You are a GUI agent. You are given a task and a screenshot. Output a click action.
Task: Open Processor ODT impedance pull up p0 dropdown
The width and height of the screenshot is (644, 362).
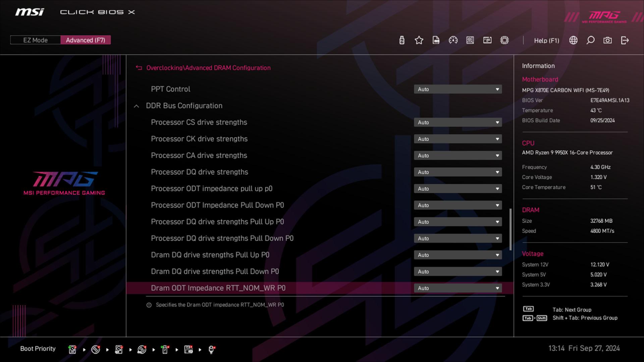[458, 189]
